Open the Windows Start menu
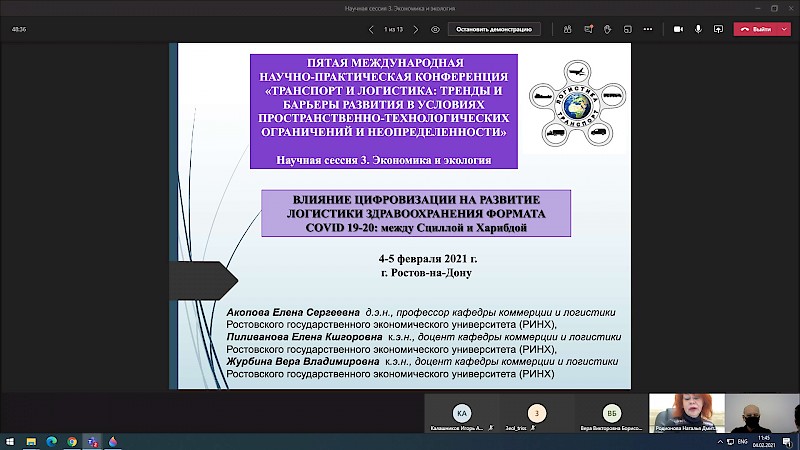800x450 pixels. click(9, 441)
